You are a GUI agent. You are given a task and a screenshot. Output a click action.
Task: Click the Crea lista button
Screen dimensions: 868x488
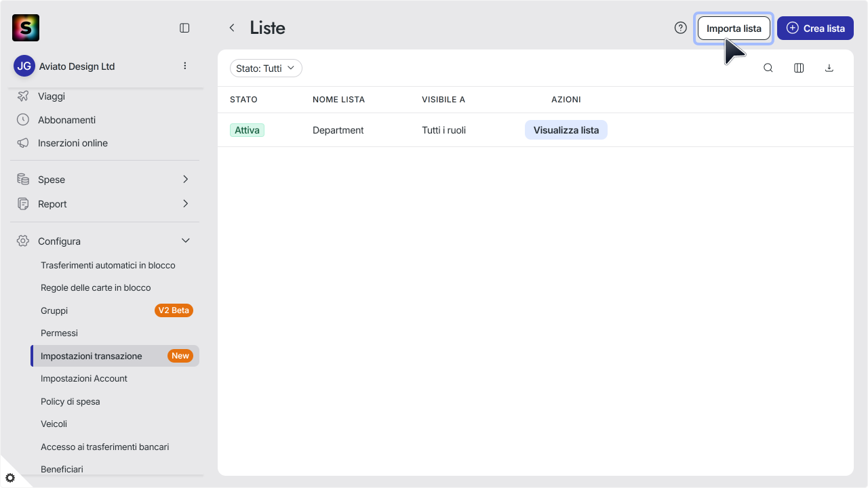coord(815,28)
